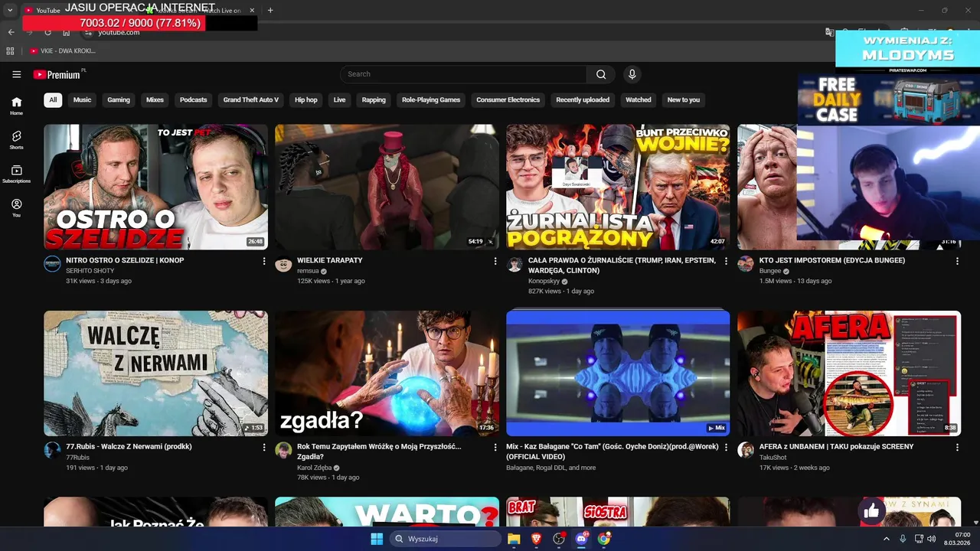The height and width of the screenshot is (551, 980).
Task: Focus the YouTube search field
Action: (464, 74)
